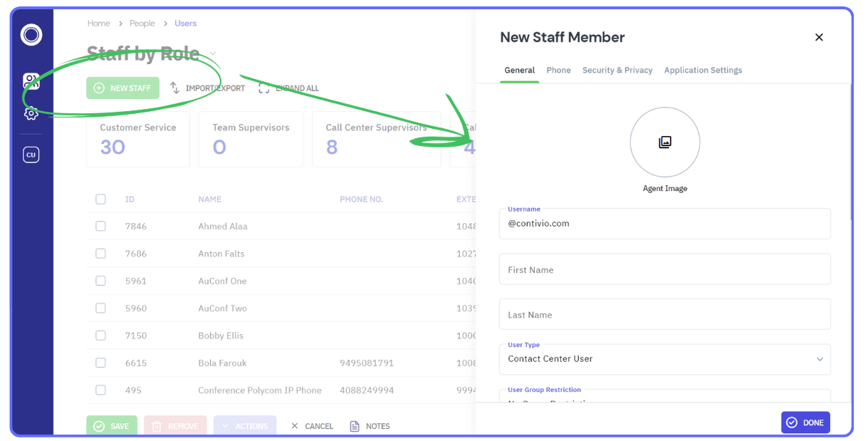The height and width of the screenshot is (441, 868).
Task: Open the Security & Privacy tab
Action: click(x=617, y=70)
